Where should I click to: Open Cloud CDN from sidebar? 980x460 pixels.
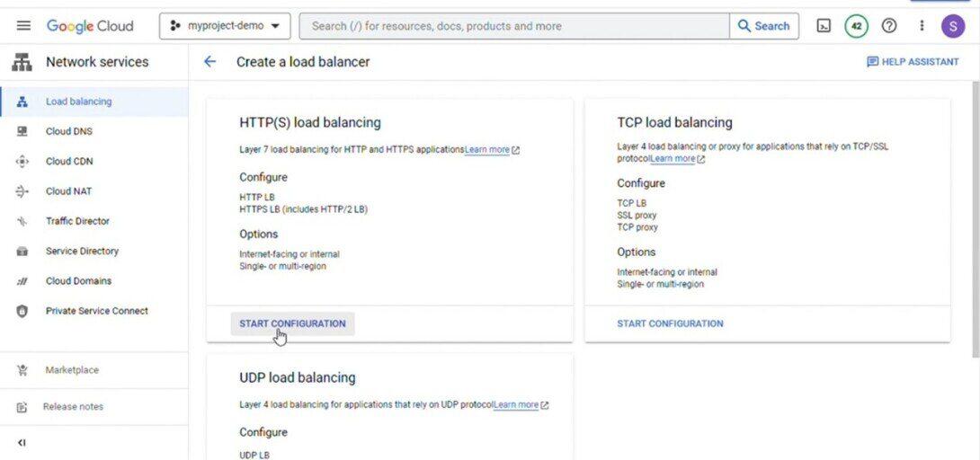69,162
